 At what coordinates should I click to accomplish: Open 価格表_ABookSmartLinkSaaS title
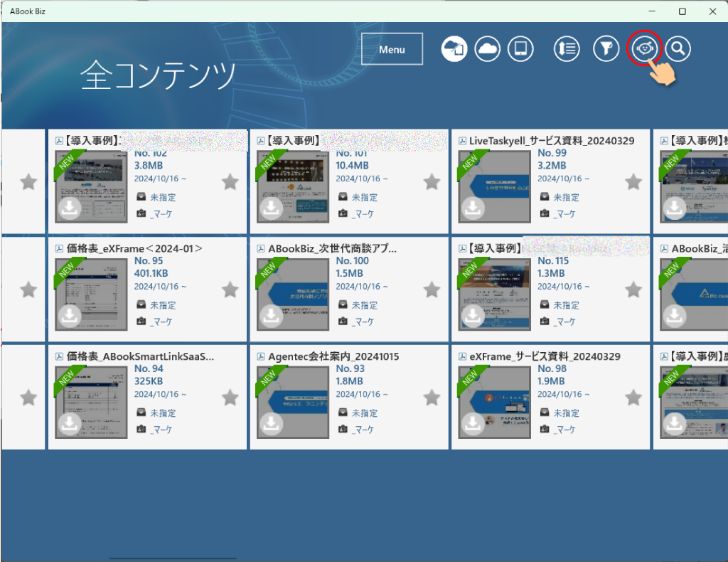point(140,356)
